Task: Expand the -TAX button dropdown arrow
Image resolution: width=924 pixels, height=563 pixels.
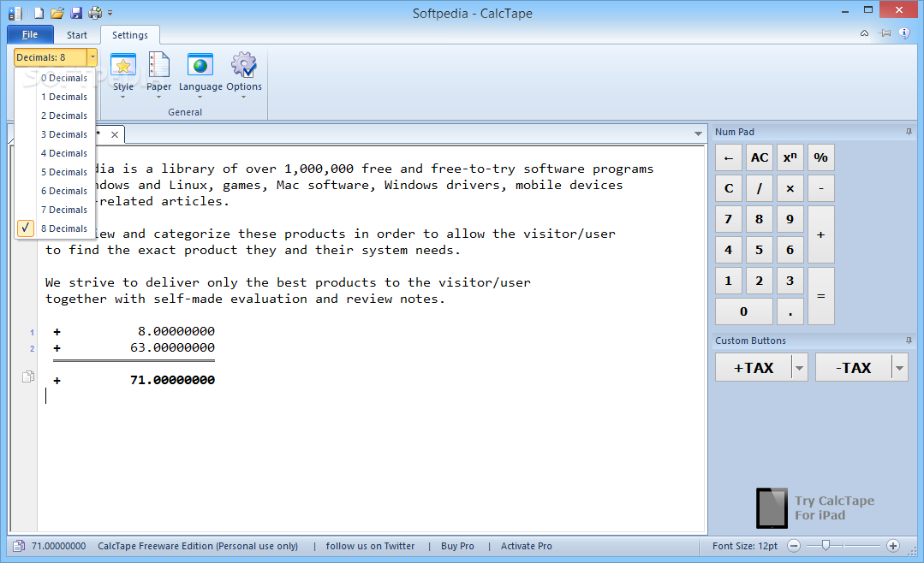Action: (899, 368)
